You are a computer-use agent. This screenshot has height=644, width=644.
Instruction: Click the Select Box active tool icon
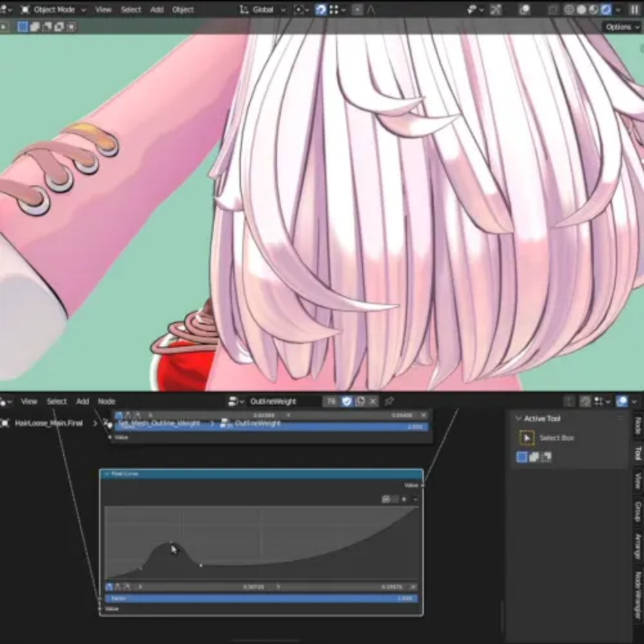[527, 438]
